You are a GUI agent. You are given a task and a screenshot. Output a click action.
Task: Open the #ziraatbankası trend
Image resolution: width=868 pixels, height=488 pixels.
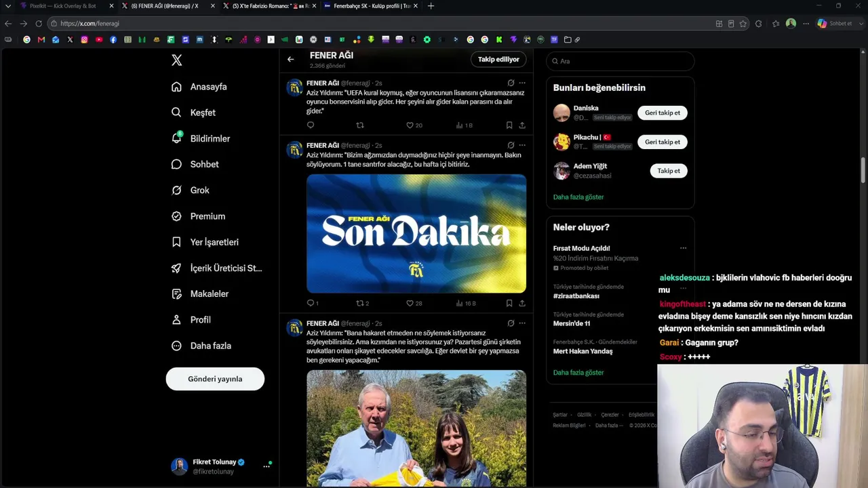576,296
